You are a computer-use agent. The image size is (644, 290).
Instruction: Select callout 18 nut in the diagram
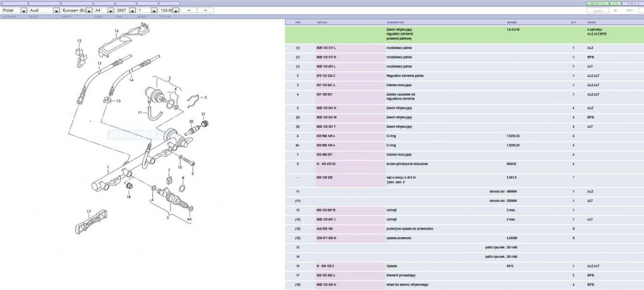tap(128, 197)
